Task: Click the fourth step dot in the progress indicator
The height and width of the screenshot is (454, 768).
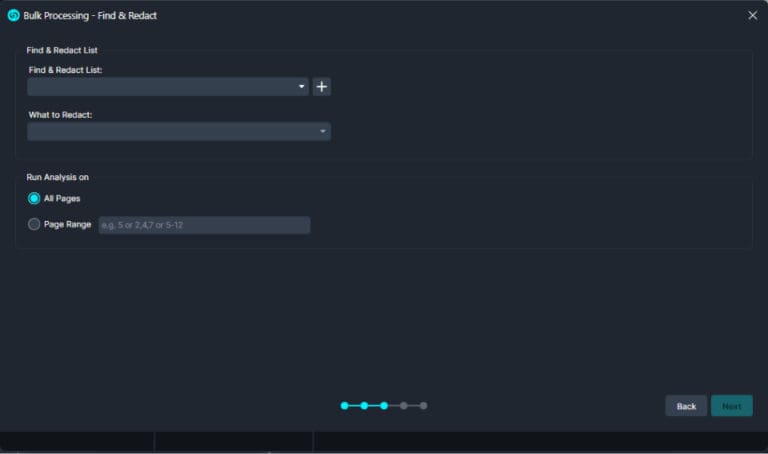Action: pos(404,406)
